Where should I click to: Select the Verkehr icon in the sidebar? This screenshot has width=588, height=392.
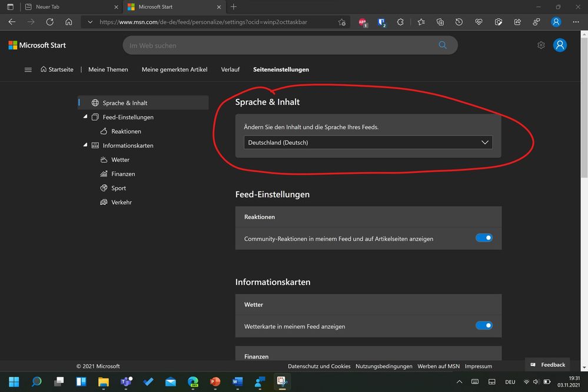coord(104,202)
